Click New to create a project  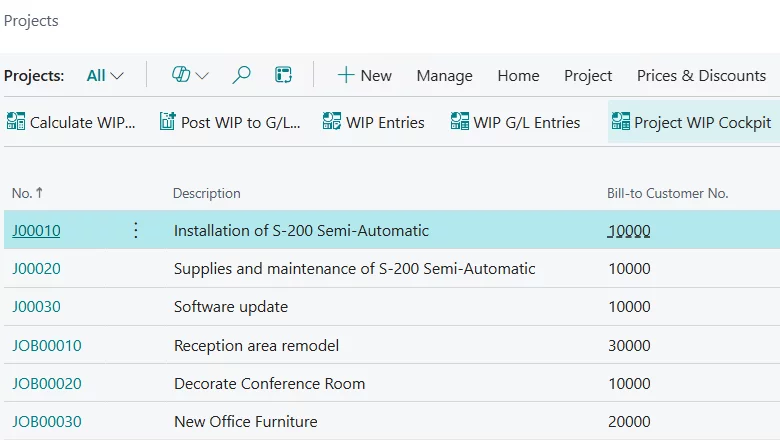pyautogui.click(x=364, y=75)
